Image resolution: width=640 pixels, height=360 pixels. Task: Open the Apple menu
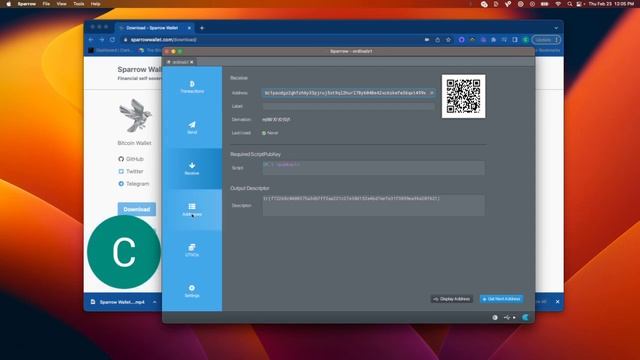(8, 4)
